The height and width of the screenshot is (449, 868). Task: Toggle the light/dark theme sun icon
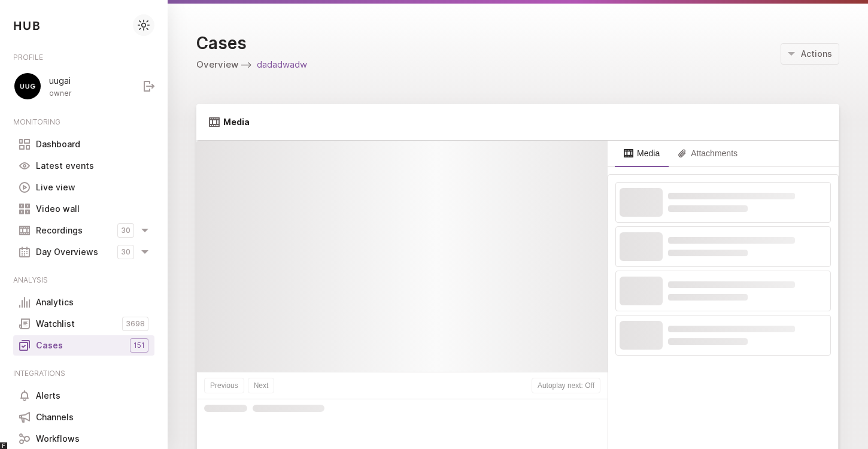coord(144,25)
